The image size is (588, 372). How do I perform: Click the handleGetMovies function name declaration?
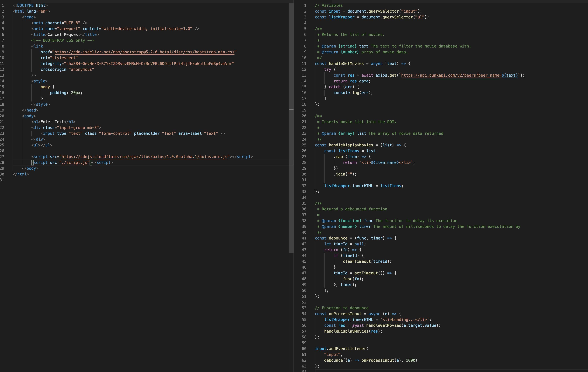[x=346, y=64]
